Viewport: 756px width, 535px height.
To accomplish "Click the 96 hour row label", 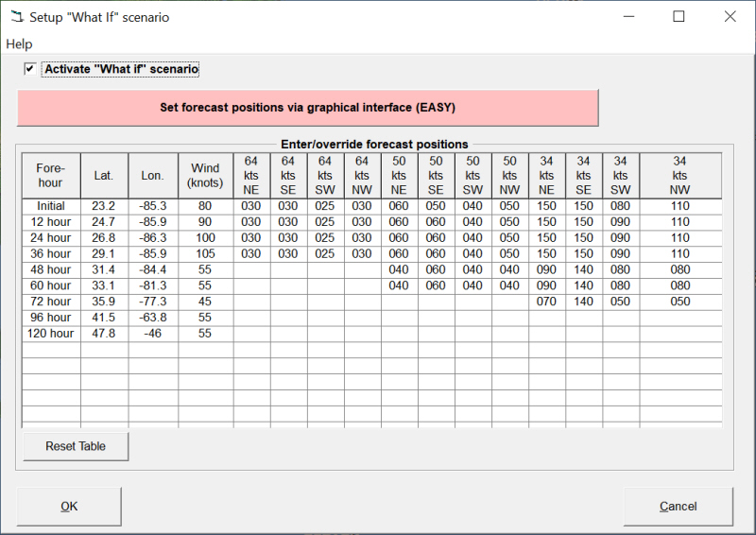I will [51, 318].
